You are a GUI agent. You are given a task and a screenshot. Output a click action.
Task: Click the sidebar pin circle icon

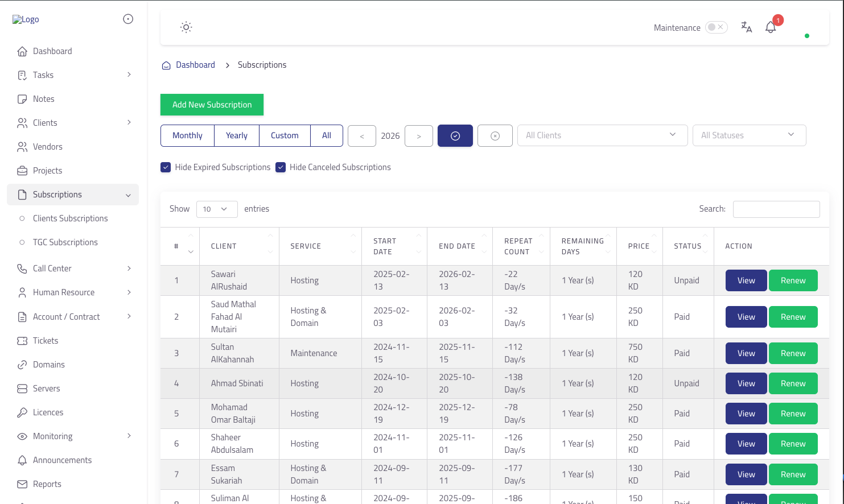coord(128,19)
